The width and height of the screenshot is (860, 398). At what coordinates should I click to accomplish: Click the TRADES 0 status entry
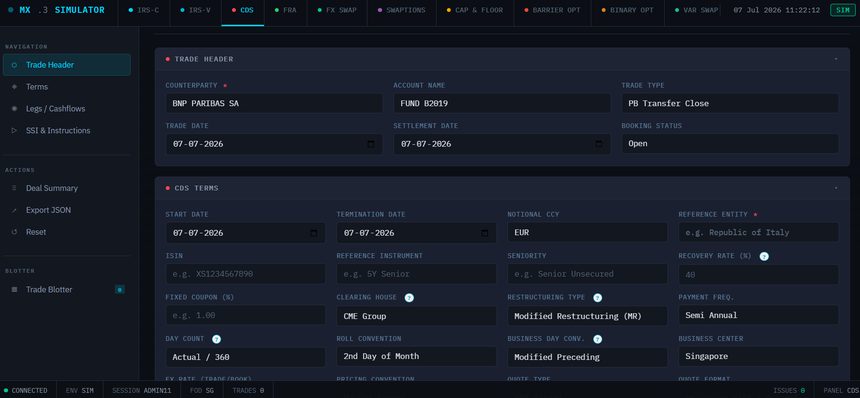coord(248,391)
